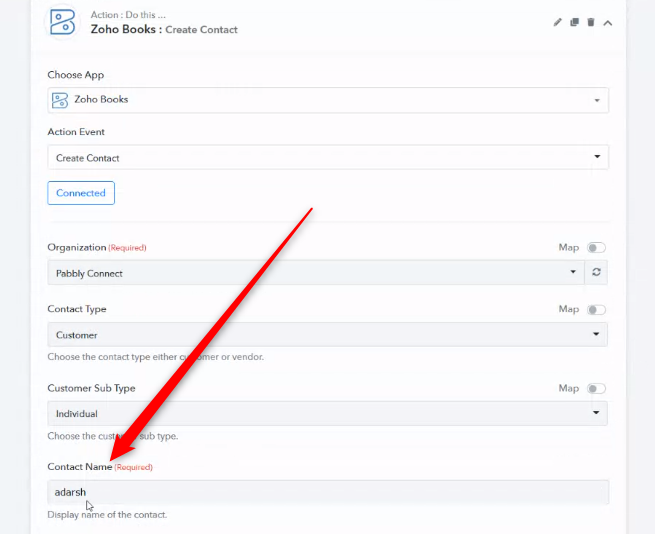Open the Choose App dropdown showing Zoho Books
655x534 pixels.
tap(328, 100)
